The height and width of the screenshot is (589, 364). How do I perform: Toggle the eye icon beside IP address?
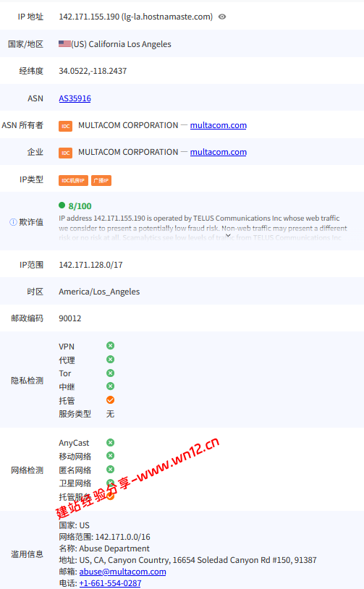[x=222, y=17]
